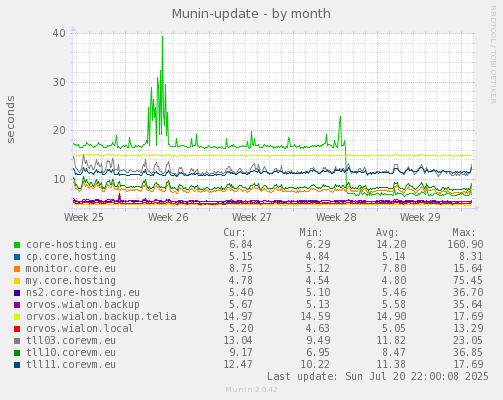This screenshot has height=400, width=503.
Task: Click the tll03.corevm.eu current value 13.04
Action: pos(238,340)
